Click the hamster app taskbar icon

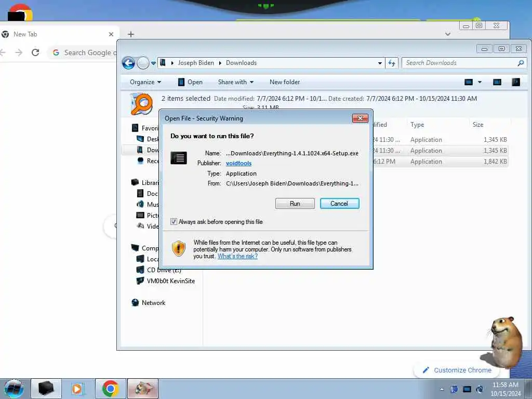(143, 389)
